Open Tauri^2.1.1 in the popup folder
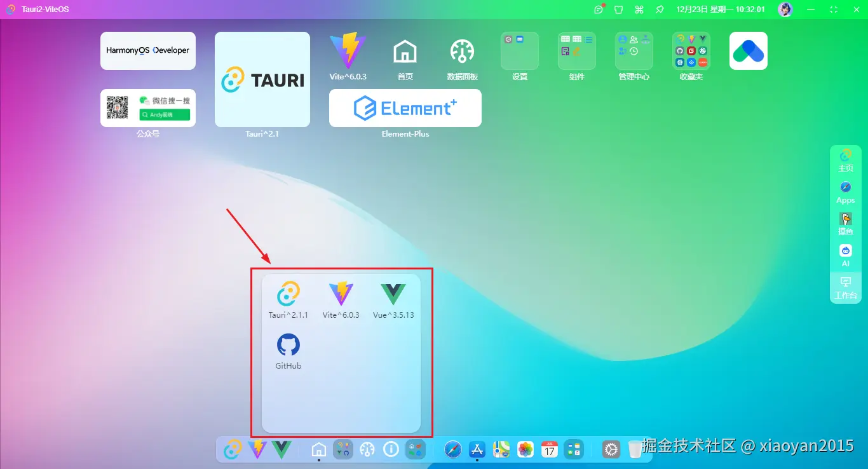868x469 pixels. pos(288,299)
